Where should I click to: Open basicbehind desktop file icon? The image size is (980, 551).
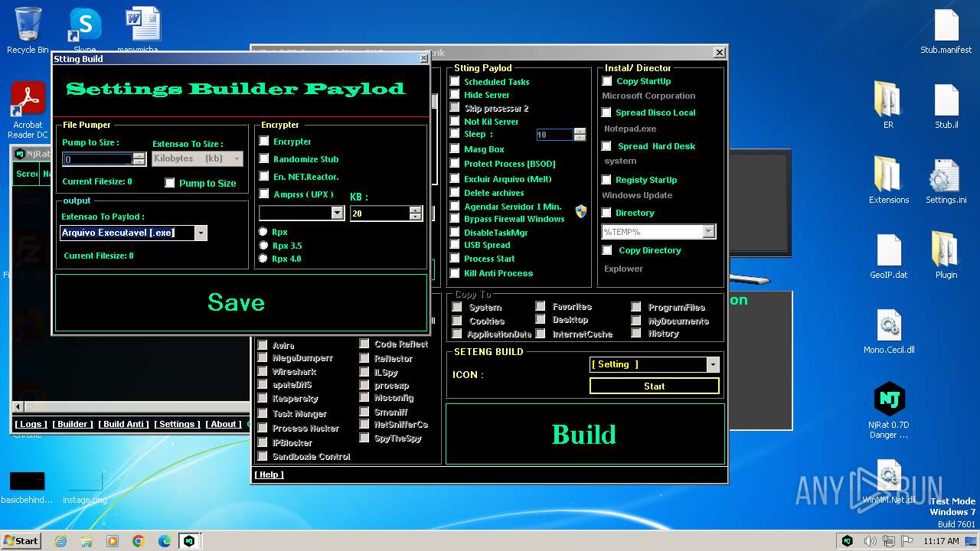(28, 487)
